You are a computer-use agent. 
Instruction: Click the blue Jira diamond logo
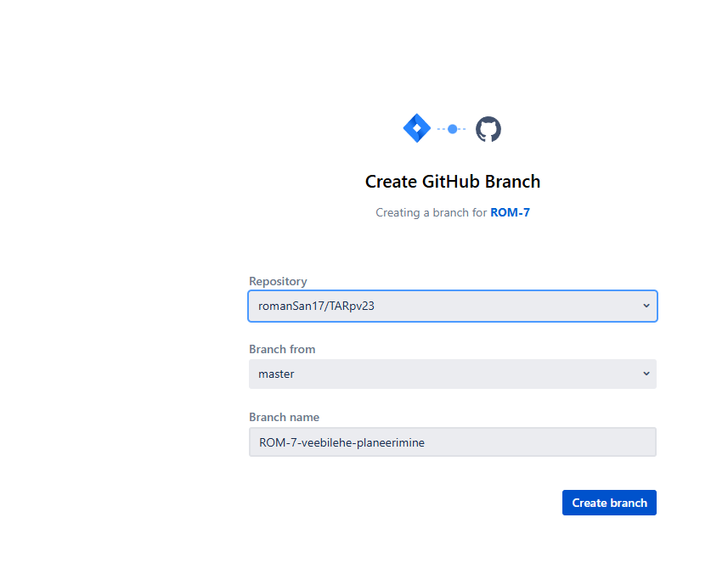click(416, 128)
